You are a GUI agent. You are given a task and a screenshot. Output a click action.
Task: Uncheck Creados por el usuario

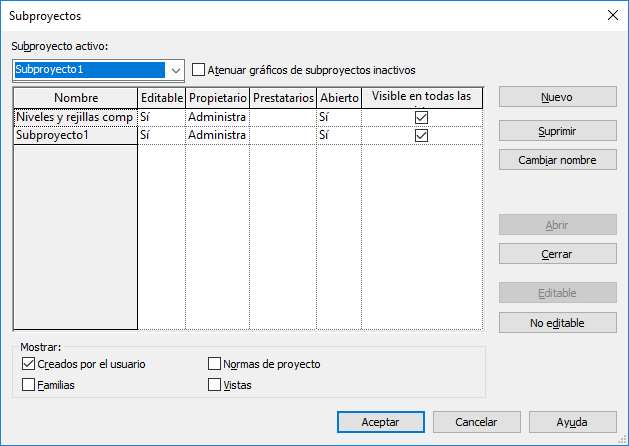[28, 364]
